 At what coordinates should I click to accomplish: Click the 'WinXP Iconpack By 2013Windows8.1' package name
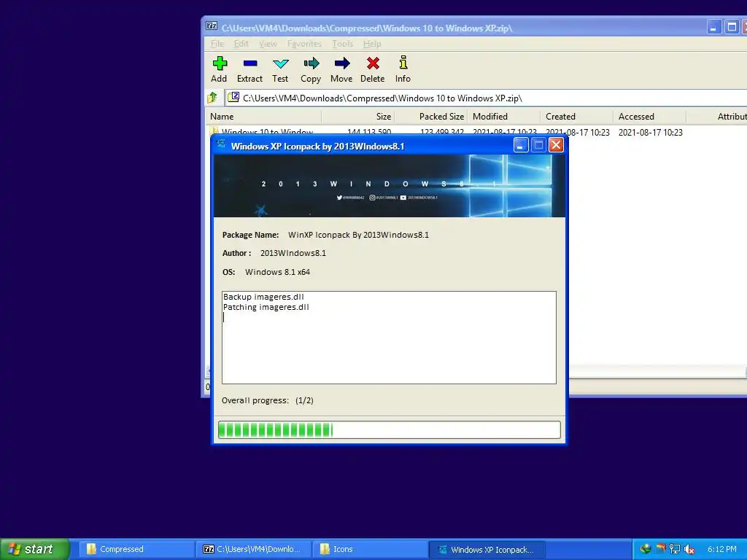click(x=358, y=235)
